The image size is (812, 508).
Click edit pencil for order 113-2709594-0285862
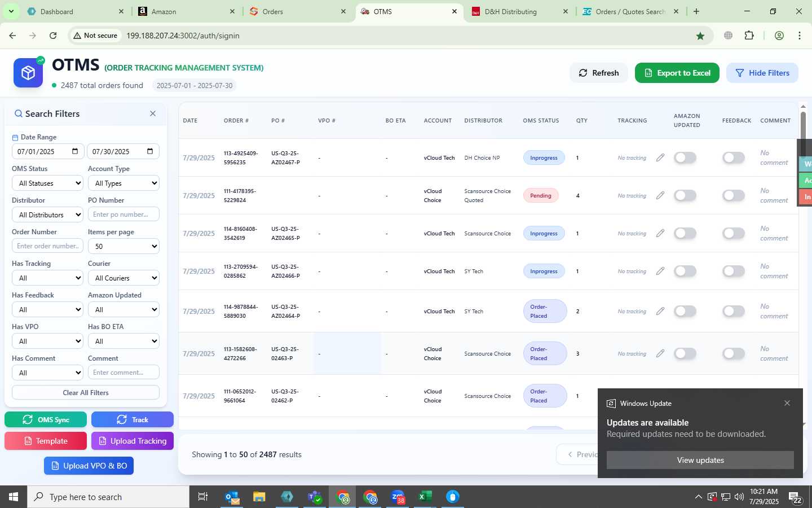[x=660, y=271]
